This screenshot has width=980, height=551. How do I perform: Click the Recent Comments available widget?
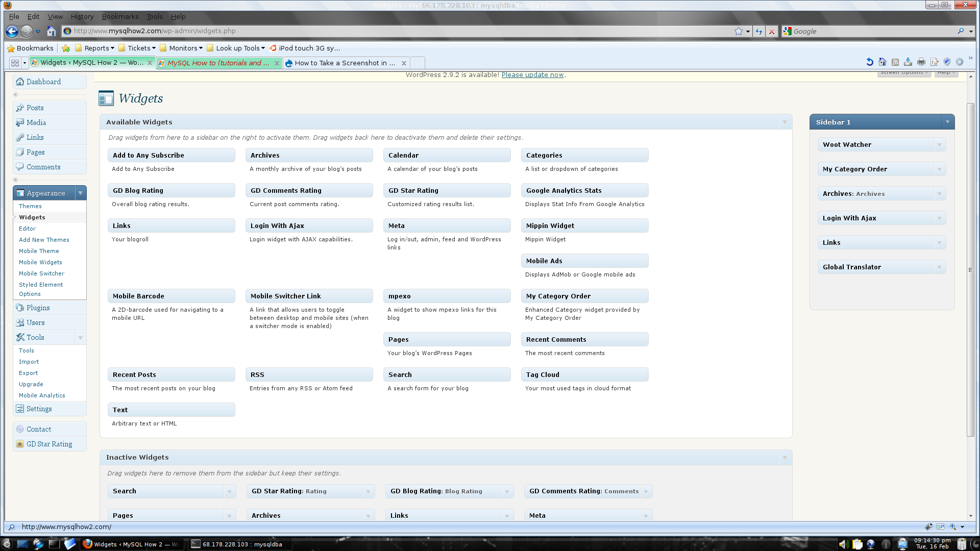click(584, 339)
